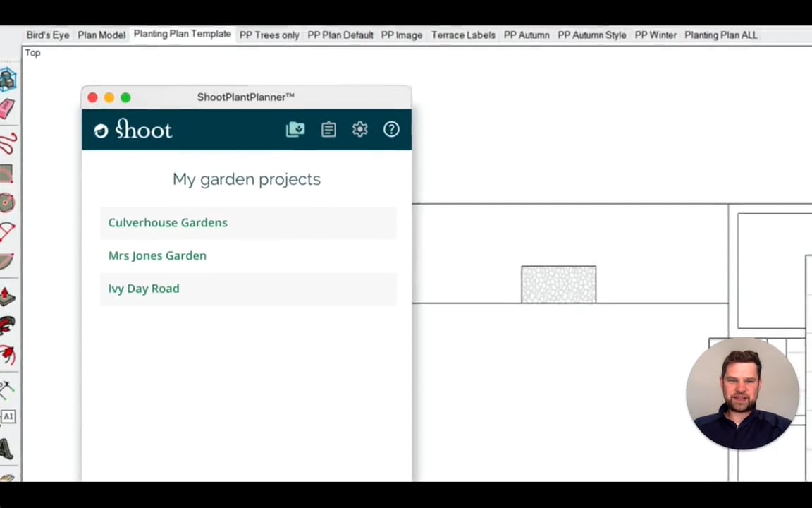
Task: Open the Mrs Jones Garden project
Action: 249,255
